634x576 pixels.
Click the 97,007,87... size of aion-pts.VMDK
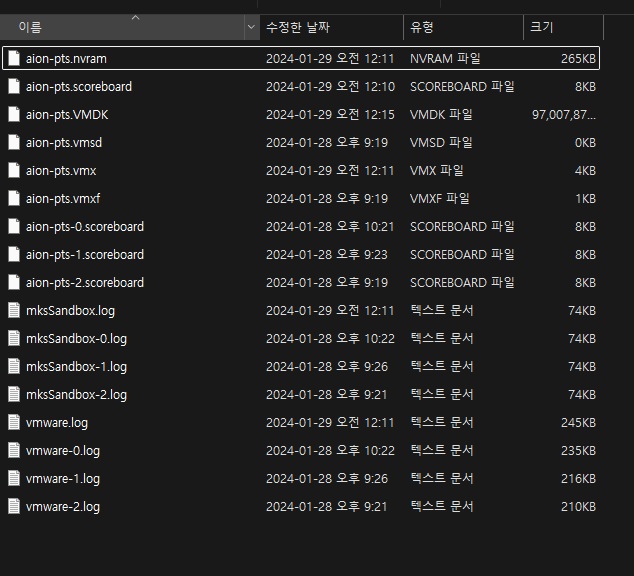coord(564,114)
